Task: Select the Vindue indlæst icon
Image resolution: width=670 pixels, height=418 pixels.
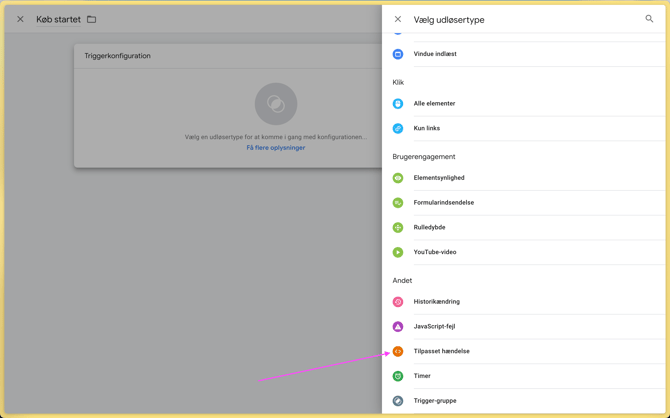Action: (398, 54)
